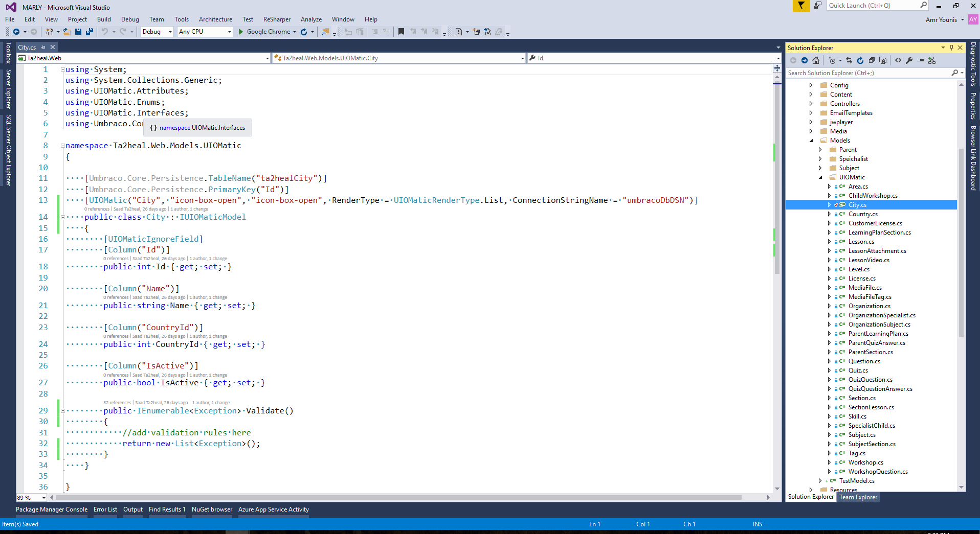Screen dimensions: 980x534
Task: Open the Diagnostic Tools side tab
Action: coord(973,64)
